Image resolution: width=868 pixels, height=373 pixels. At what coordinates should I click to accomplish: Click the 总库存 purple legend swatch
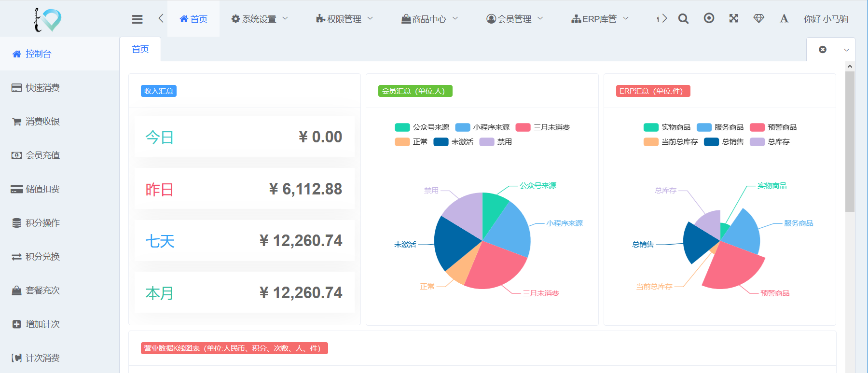(x=757, y=142)
